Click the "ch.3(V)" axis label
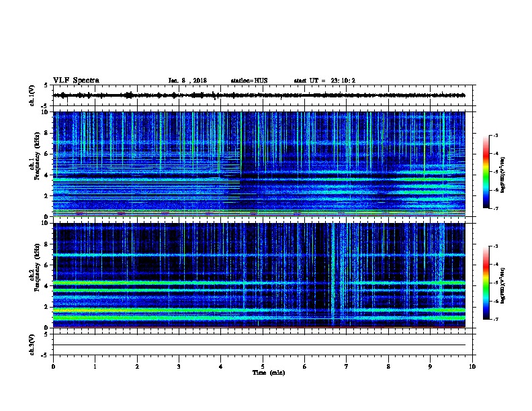The image size is (532, 411). coord(32,345)
